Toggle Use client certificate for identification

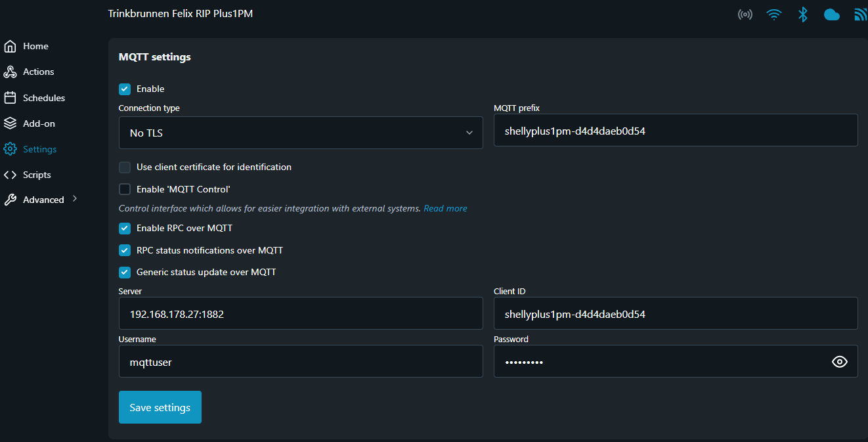pyautogui.click(x=125, y=167)
